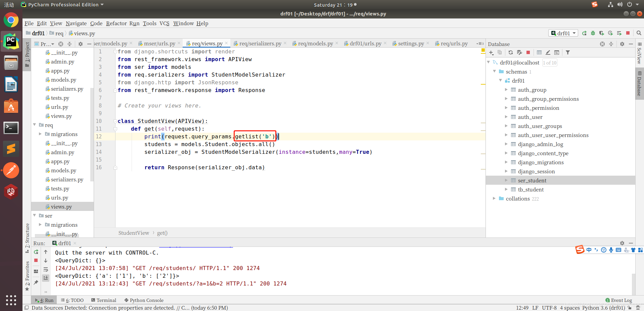Screen dimensions: 644x311
Task: Jump up the stack trace in the Run panel
Action: [46, 252]
